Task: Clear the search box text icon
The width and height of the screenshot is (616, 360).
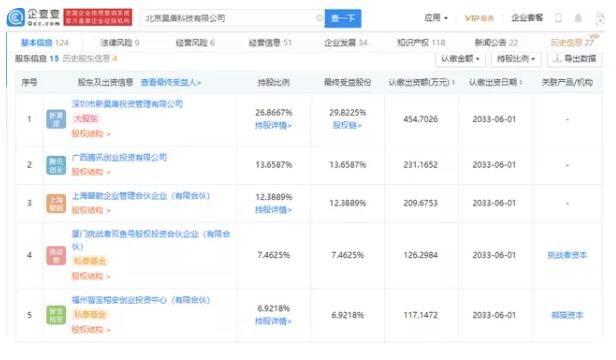Action: tap(319, 18)
